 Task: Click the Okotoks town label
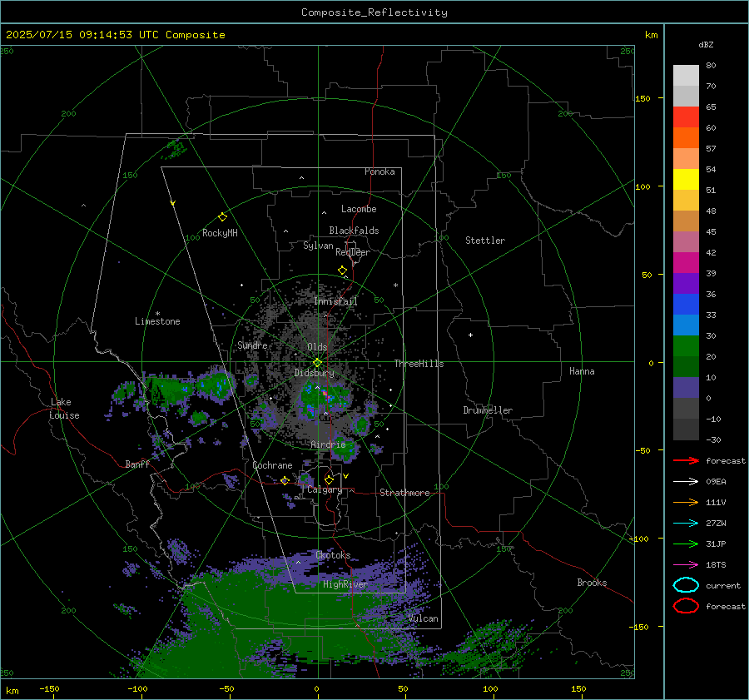point(333,555)
